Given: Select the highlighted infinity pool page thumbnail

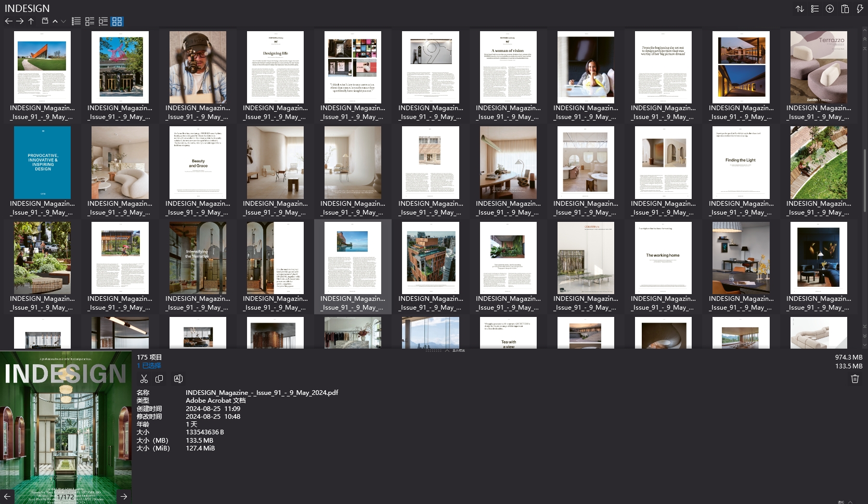Looking at the screenshot, I should pyautogui.click(x=353, y=258).
